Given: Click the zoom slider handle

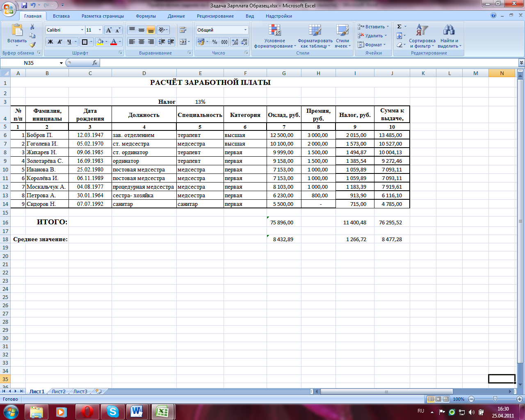Looking at the screenshot, I should click(x=495, y=399).
